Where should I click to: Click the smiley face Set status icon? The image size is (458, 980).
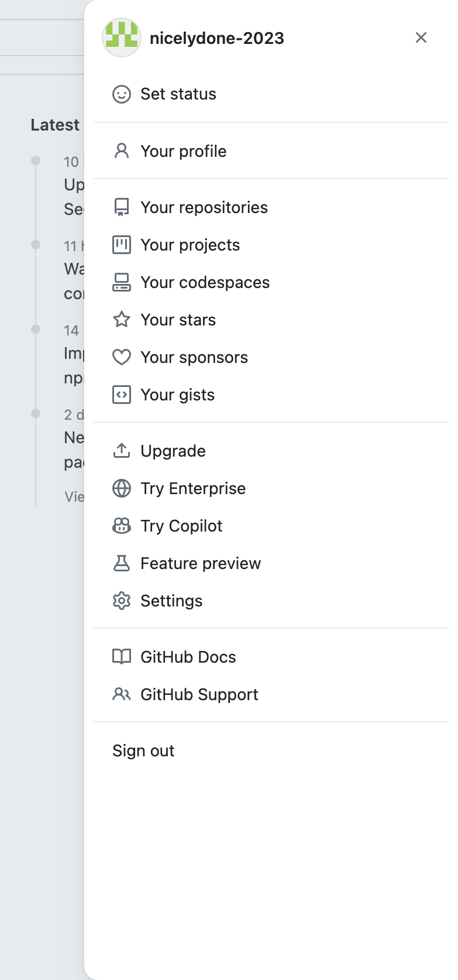(122, 94)
